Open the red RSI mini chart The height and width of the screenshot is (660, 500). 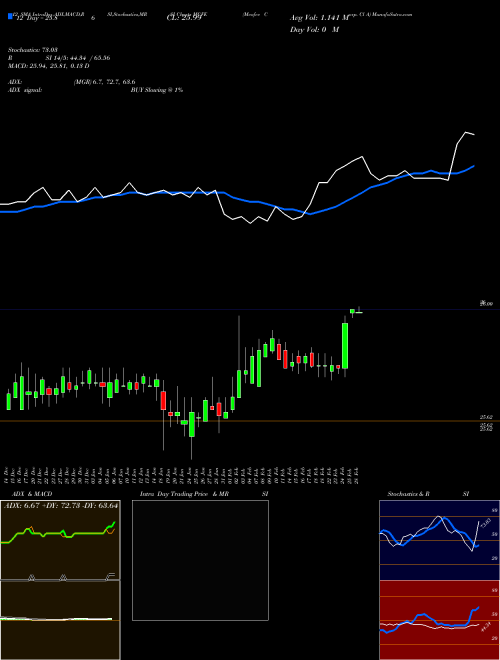(439, 620)
